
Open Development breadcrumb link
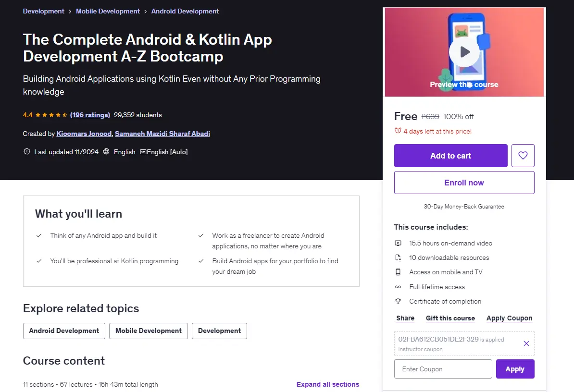(44, 12)
